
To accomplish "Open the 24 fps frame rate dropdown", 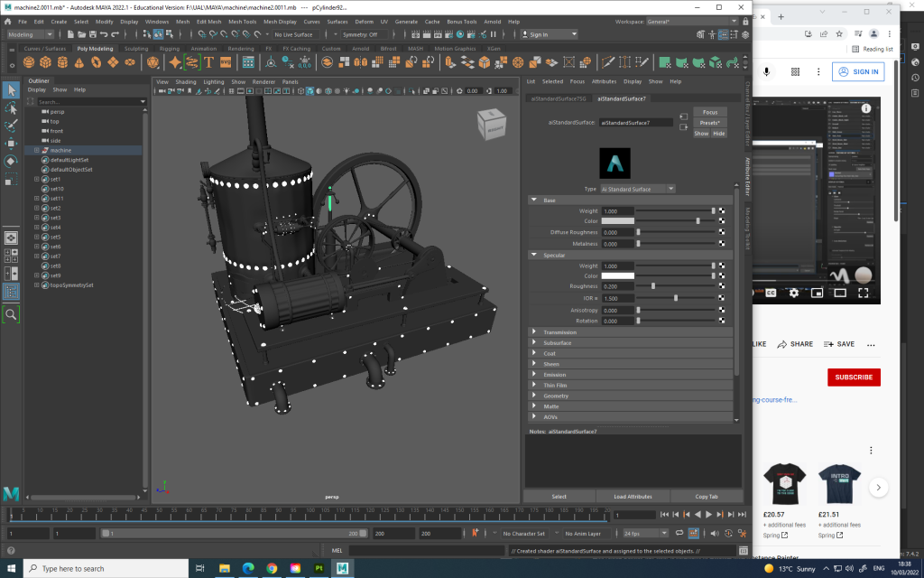I will [645, 533].
